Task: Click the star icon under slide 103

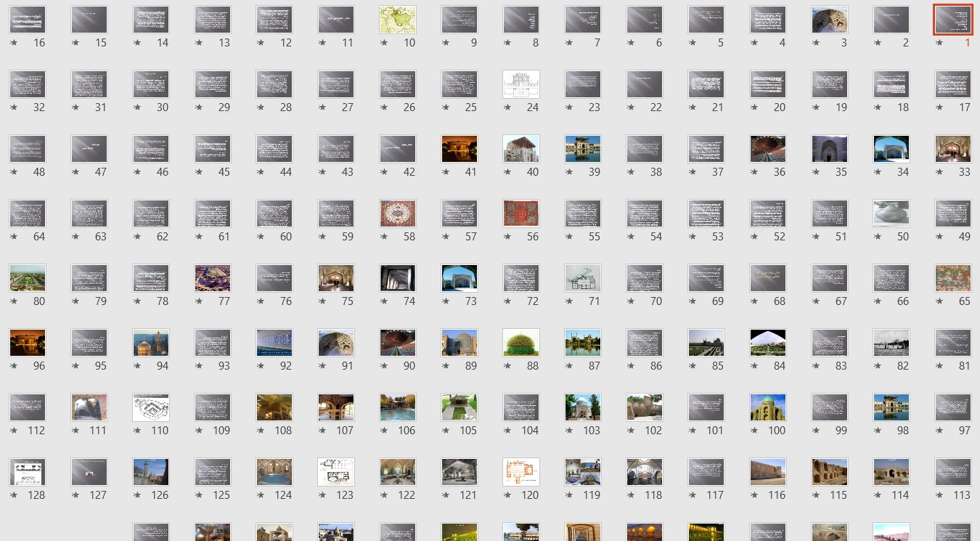Action: point(569,431)
